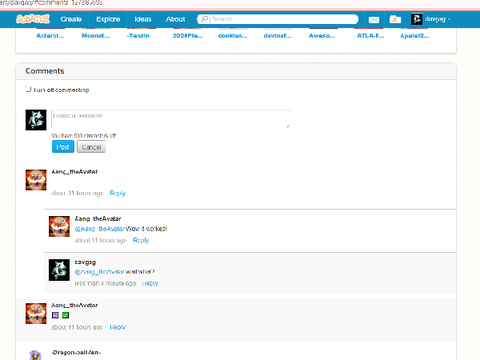
Task: Open the Scratch logo home link
Action: pyautogui.click(x=33, y=19)
